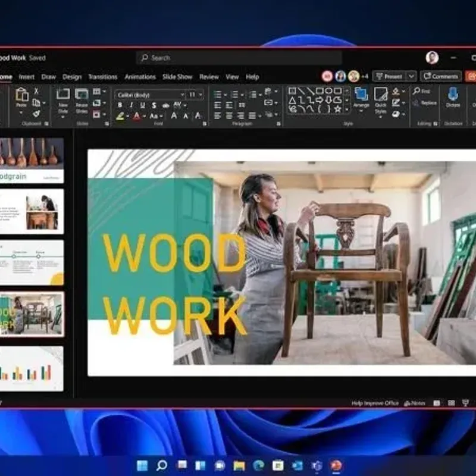Open Shape Fill dropdown arrow
This screenshot has width=476, height=476.
pos(403,92)
